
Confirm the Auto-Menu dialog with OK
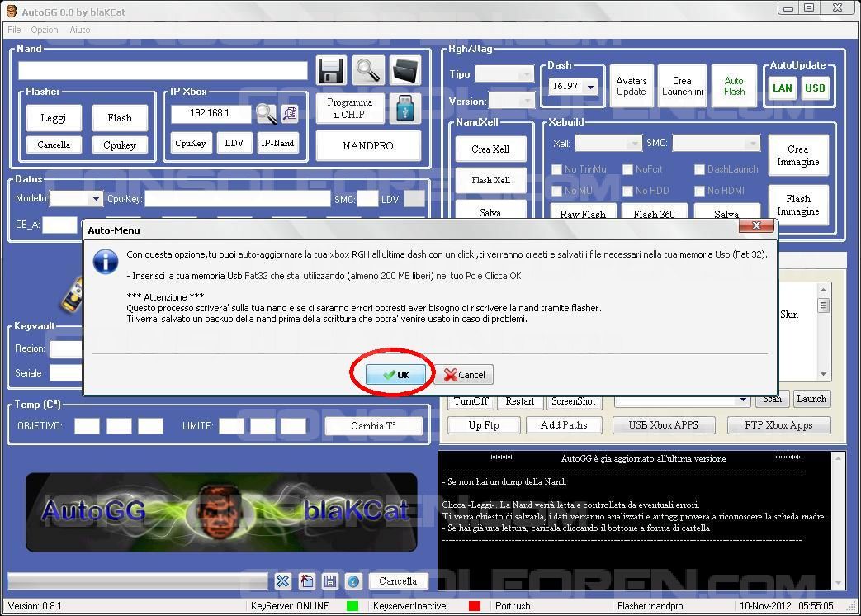(x=395, y=375)
